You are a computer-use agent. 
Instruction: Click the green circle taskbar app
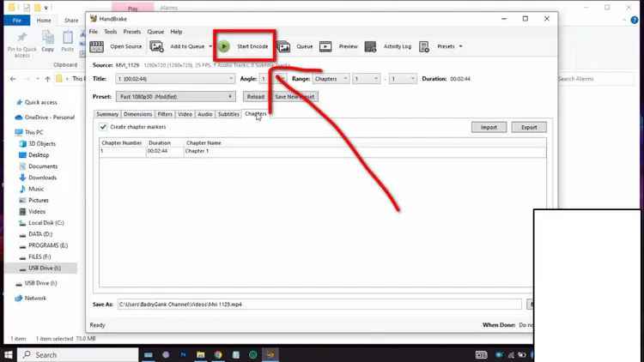(x=253, y=354)
